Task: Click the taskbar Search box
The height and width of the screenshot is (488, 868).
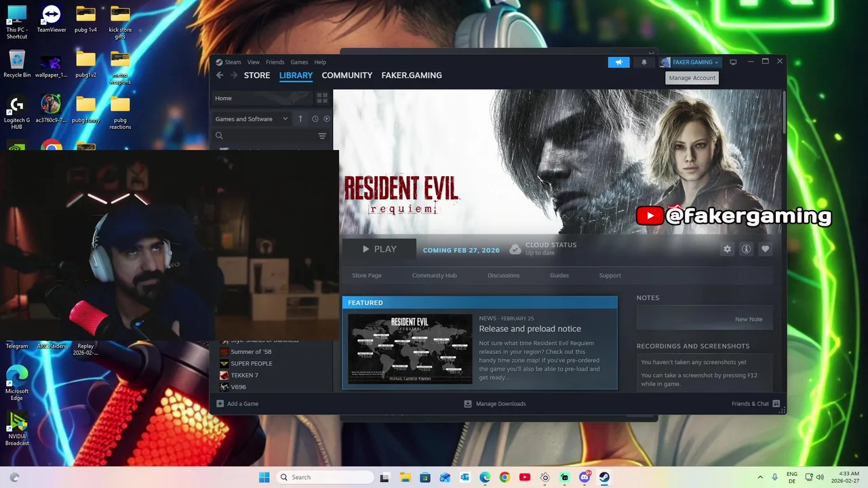Action: coord(325,477)
